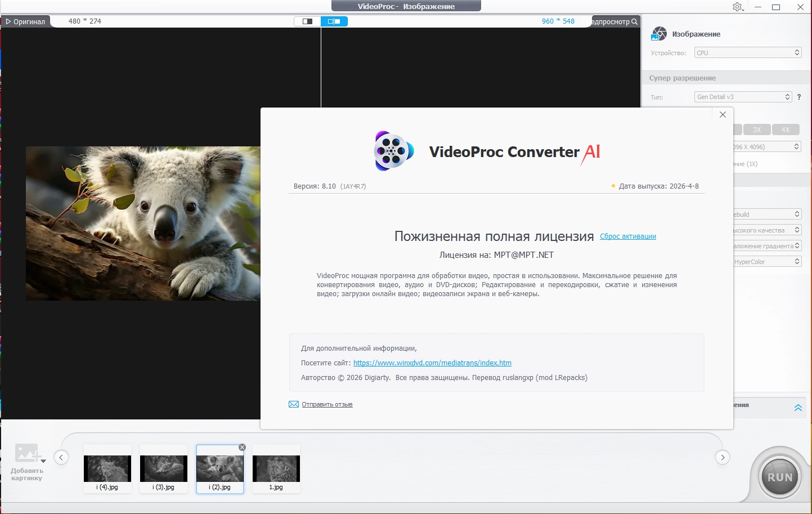Image resolution: width=812 pixels, height=514 pixels.
Task: Select the i (2).jpg thumbnail
Action: coord(220,468)
